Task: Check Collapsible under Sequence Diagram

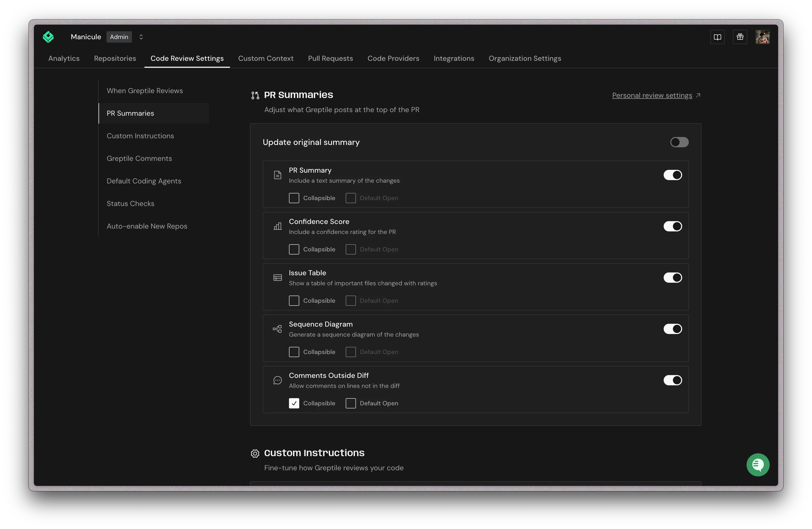Action: pos(294,352)
